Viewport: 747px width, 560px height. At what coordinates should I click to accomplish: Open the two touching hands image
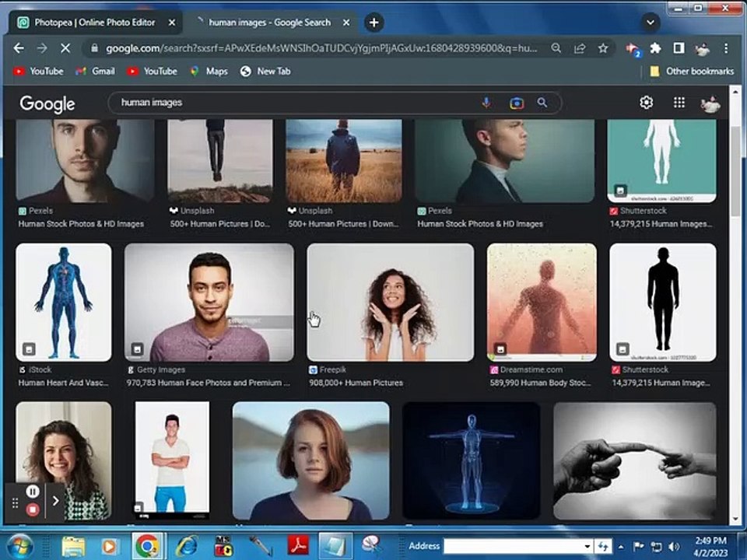click(x=635, y=460)
